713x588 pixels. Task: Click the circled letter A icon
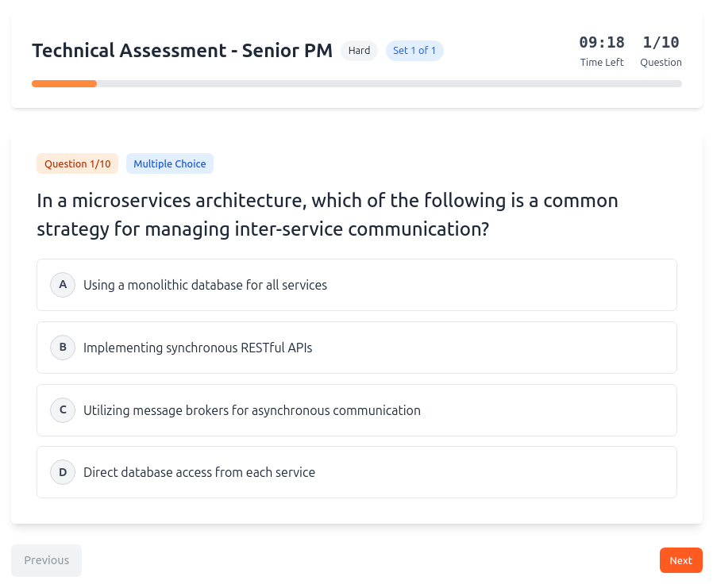click(63, 284)
